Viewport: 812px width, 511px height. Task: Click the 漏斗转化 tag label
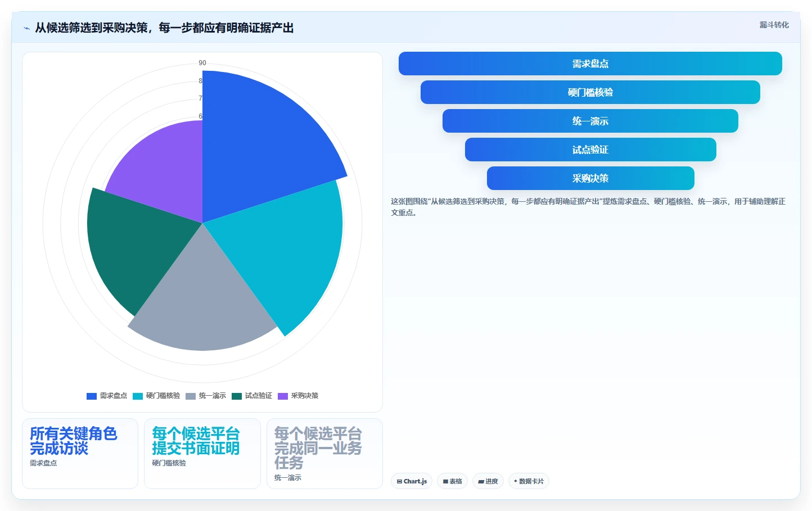click(774, 25)
